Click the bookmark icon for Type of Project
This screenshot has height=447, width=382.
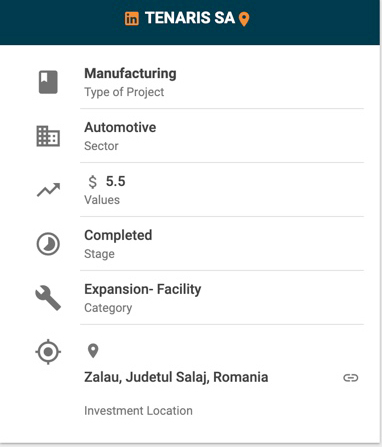pos(48,82)
